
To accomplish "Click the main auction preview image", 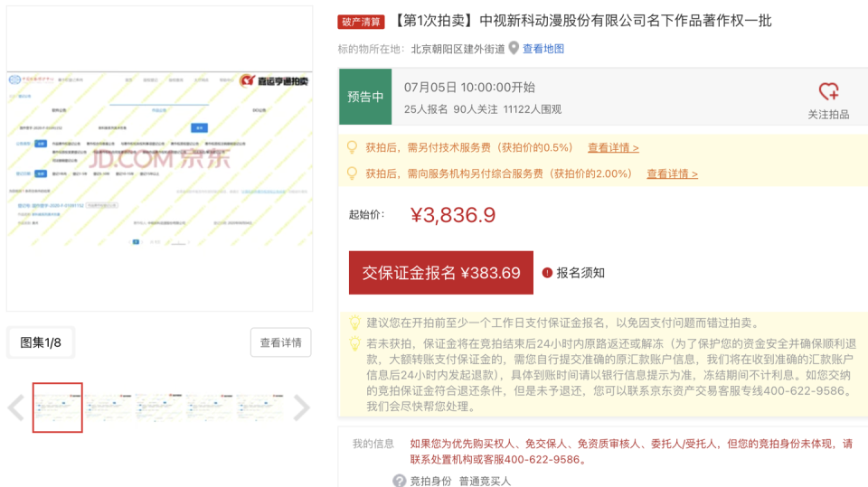I will pos(159,159).
